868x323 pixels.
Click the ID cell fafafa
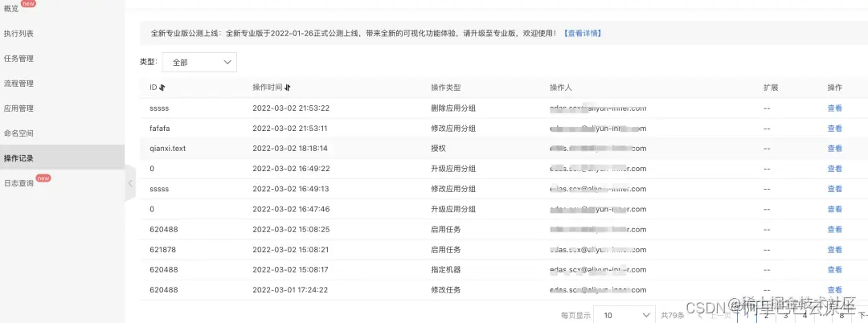click(x=159, y=129)
